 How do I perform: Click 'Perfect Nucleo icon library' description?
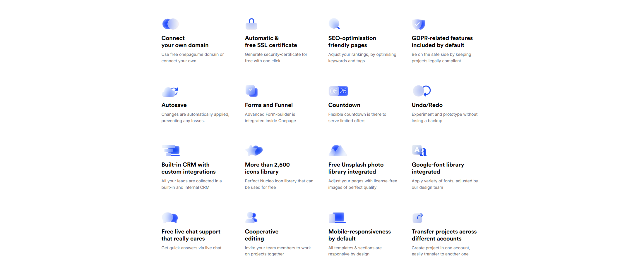tap(279, 184)
